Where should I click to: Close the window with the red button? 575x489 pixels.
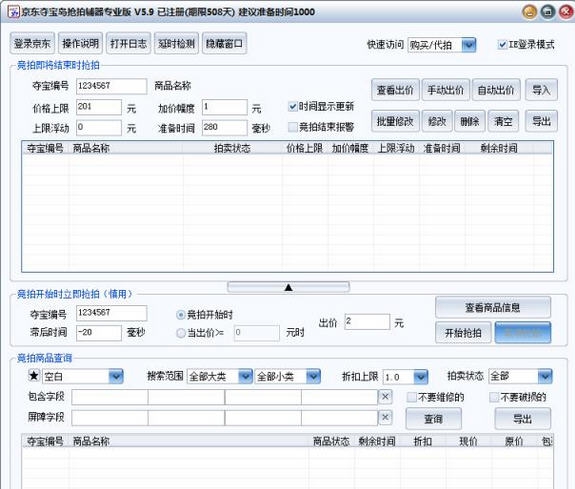pyautogui.click(x=566, y=12)
